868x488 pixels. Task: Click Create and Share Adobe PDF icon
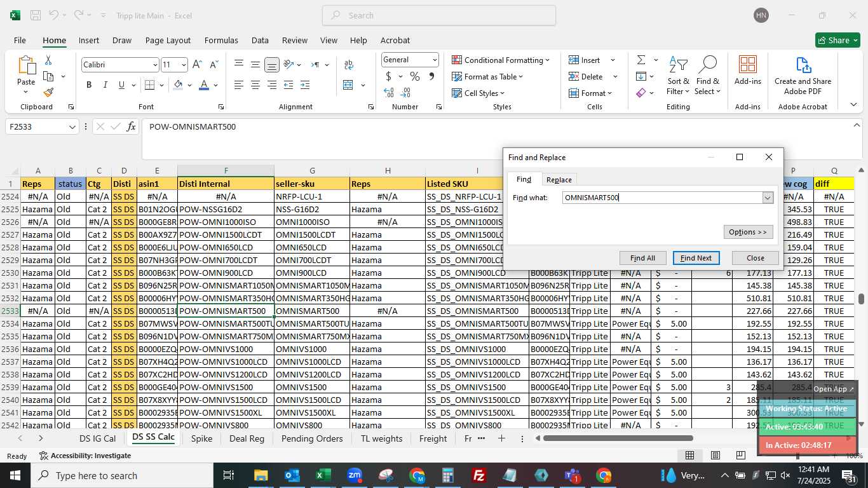pyautogui.click(x=803, y=65)
